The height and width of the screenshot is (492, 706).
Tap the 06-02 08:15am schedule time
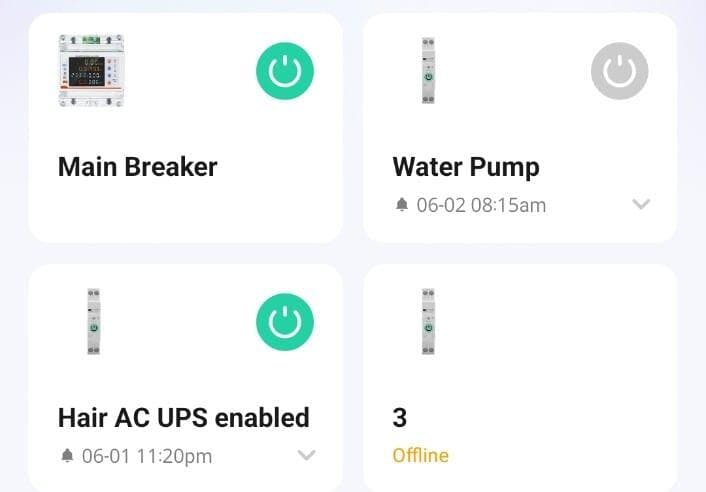point(481,205)
